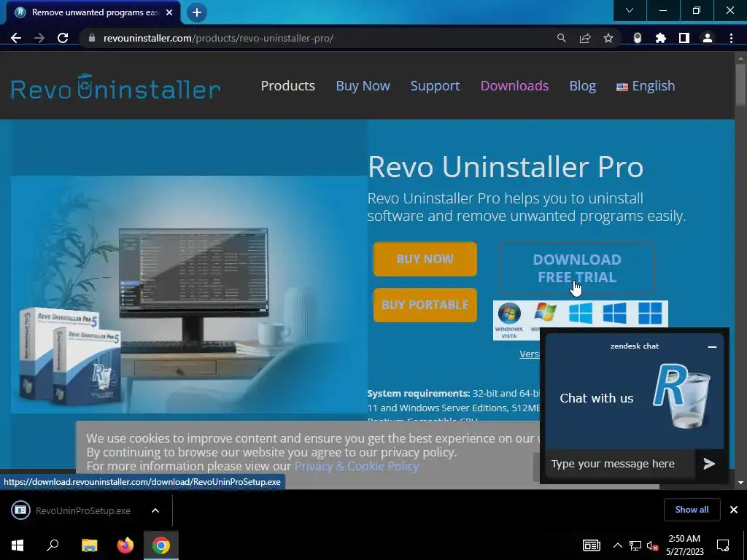Close the Revo Uninstaller browser tab
Viewport: 747px width, 560px height.
(169, 12)
